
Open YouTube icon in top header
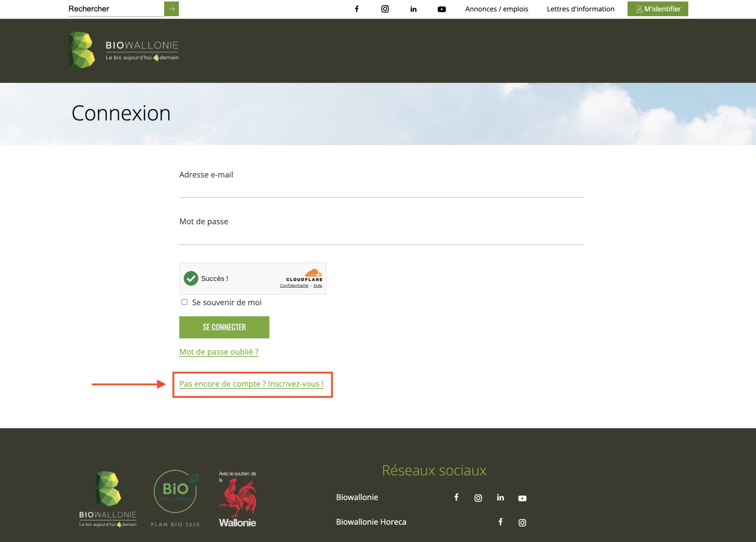442,9
